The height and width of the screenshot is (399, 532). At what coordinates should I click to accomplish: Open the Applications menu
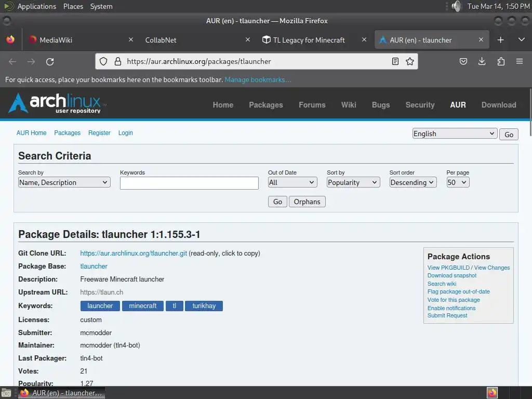point(37,6)
